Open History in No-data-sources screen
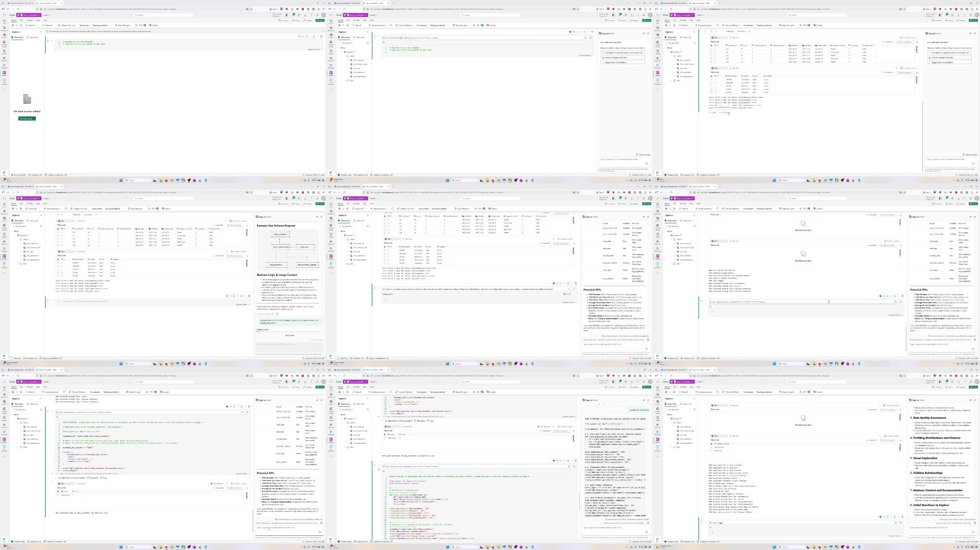980x550 pixels. pos(296,20)
